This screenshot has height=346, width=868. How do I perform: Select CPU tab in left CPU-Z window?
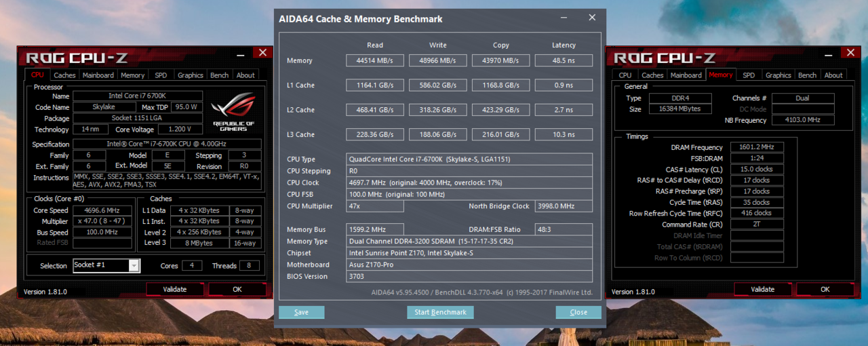[x=37, y=75]
